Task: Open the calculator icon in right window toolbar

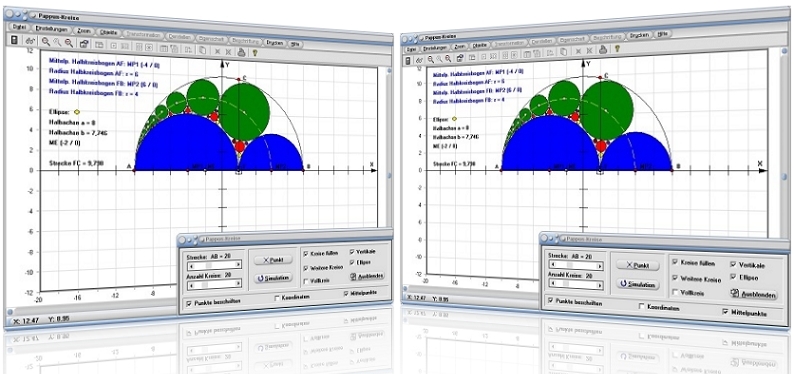Action: coord(408,60)
